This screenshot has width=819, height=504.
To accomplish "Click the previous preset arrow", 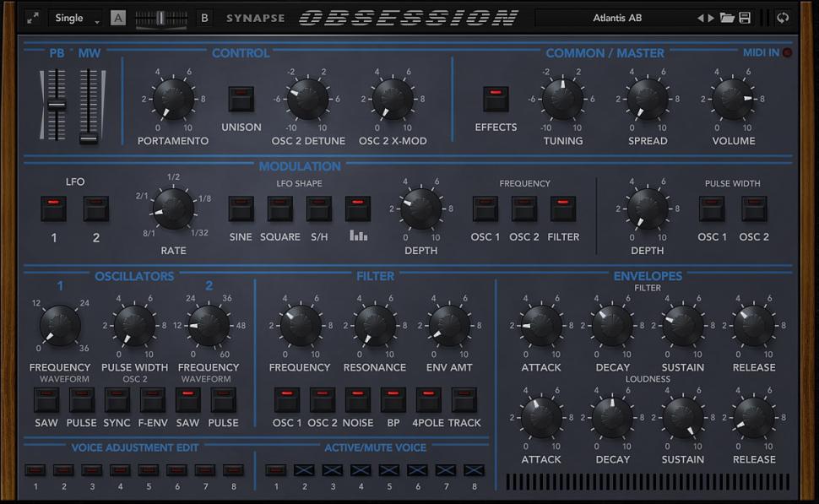I will click(700, 18).
